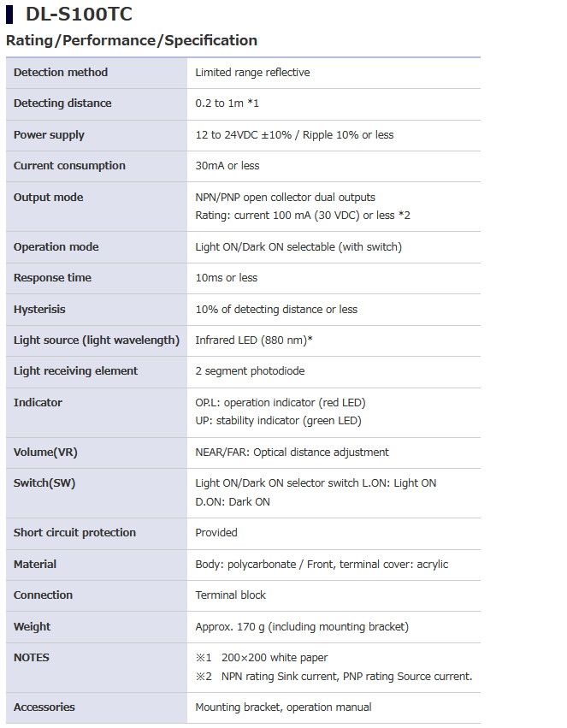
Task: Click the "Infrared LED (880 nm)" value
Action: (x=253, y=340)
